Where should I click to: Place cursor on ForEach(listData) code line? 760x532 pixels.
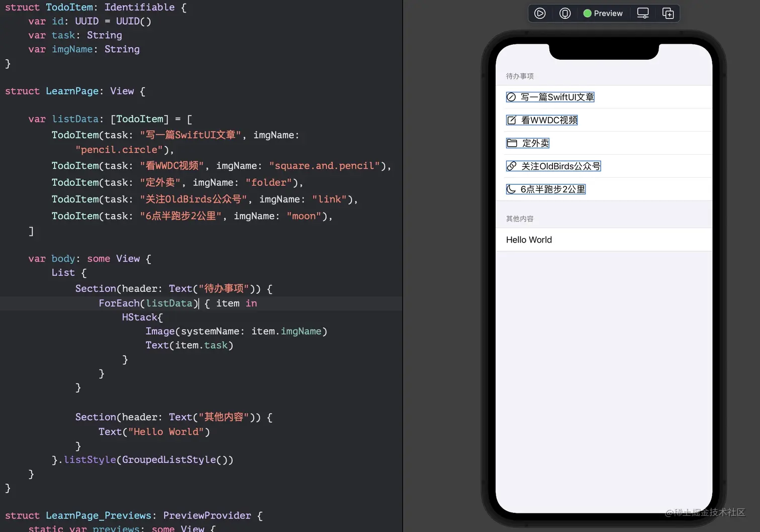pyautogui.click(x=178, y=303)
